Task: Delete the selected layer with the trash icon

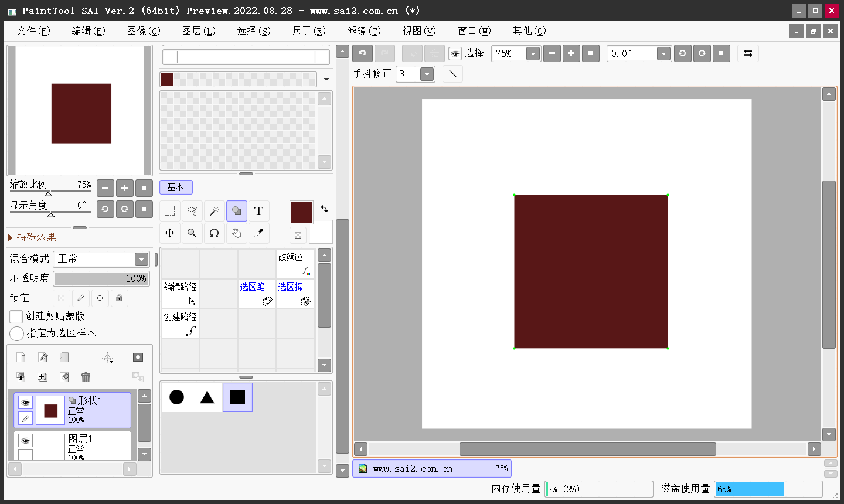Action: click(x=86, y=377)
